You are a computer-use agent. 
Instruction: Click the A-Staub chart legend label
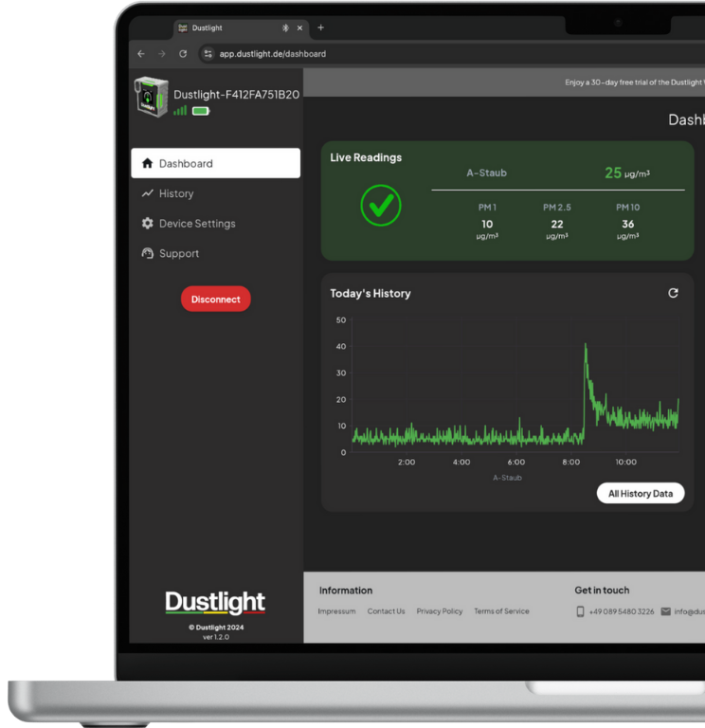click(507, 478)
